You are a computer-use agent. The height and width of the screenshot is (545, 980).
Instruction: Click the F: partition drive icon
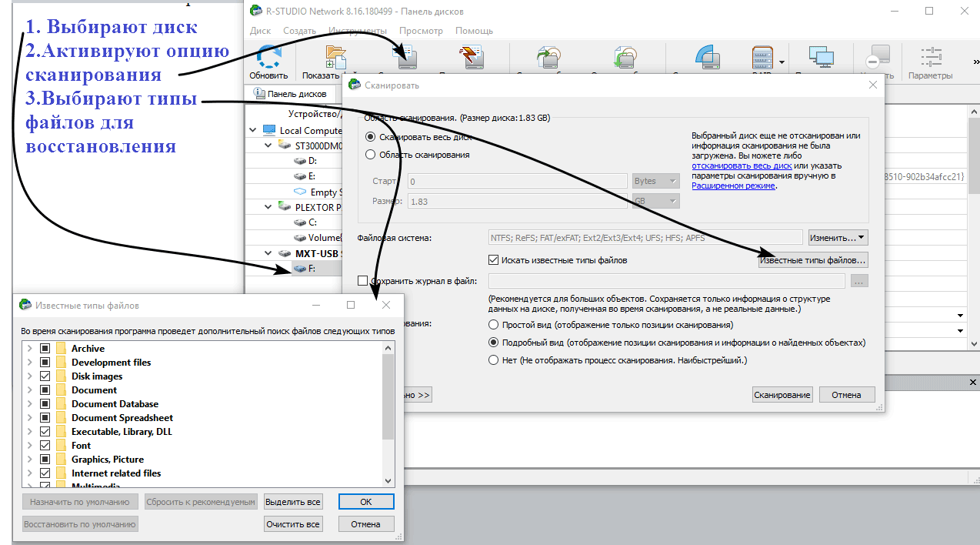point(300,269)
